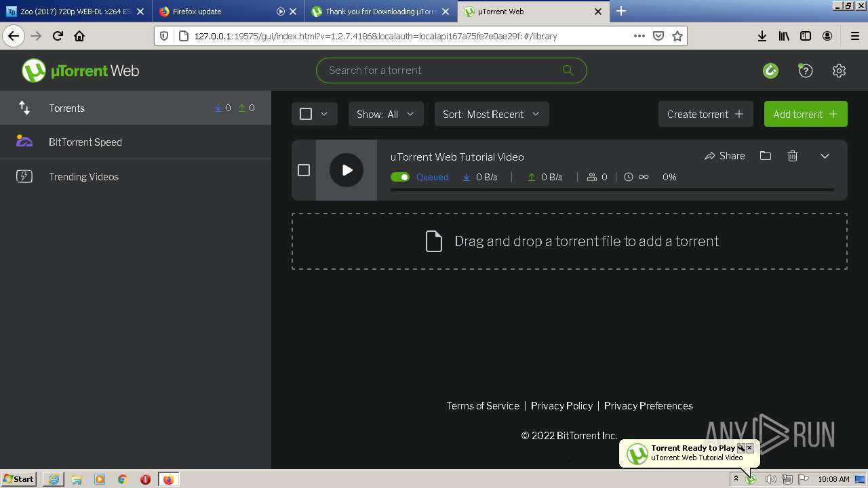Click the tutorial video progress bar

point(612,190)
